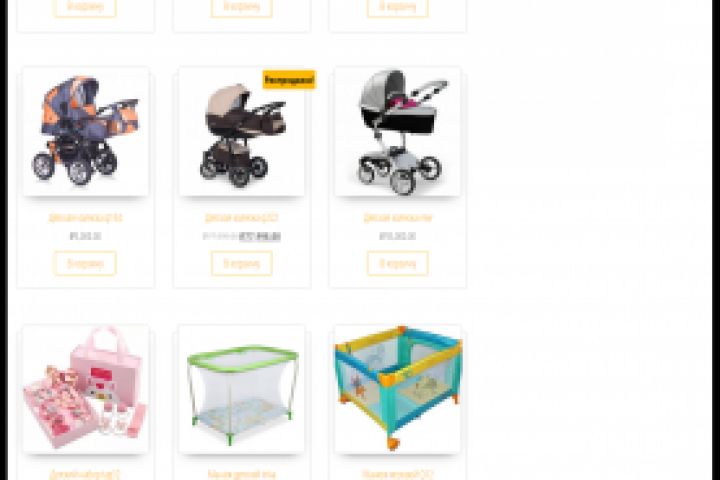
Task: Click the top-row right add-to-cart button
Action: (x=398, y=7)
